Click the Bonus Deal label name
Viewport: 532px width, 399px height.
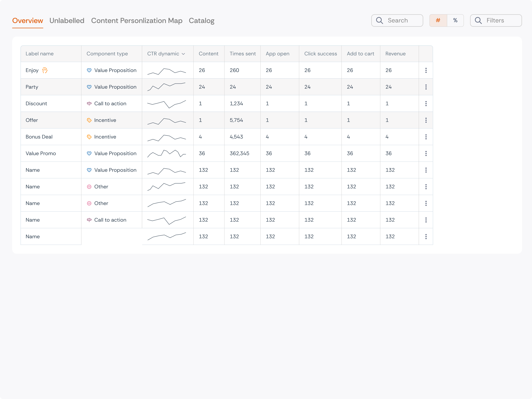coord(39,137)
